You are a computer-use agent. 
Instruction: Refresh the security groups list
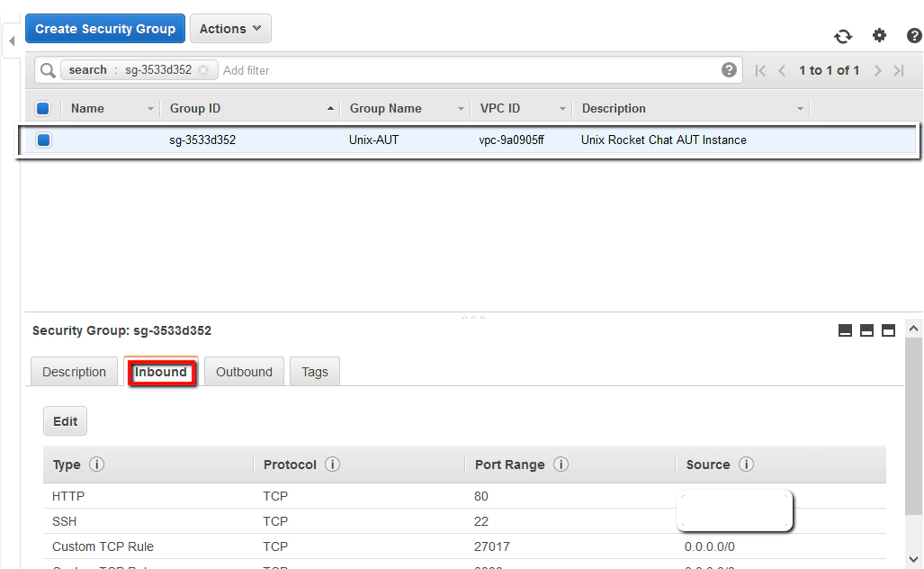pyautogui.click(x=843, y=36)
